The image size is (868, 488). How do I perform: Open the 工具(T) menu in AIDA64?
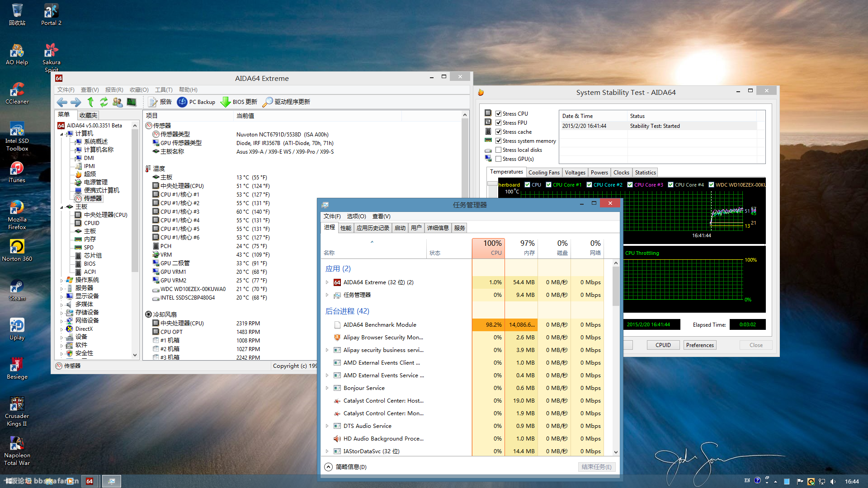[164, 90]
